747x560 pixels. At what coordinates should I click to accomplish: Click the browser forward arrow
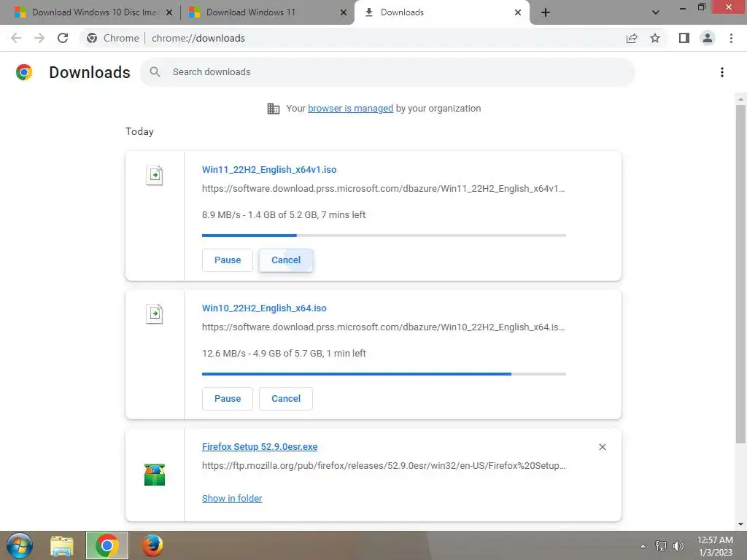tap(39, 38)
